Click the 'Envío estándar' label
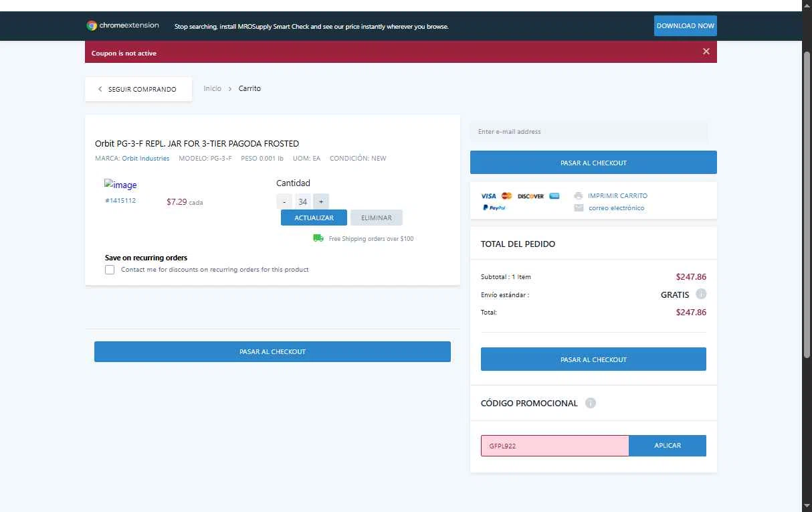The image size is (812, 512). (505, 294)
